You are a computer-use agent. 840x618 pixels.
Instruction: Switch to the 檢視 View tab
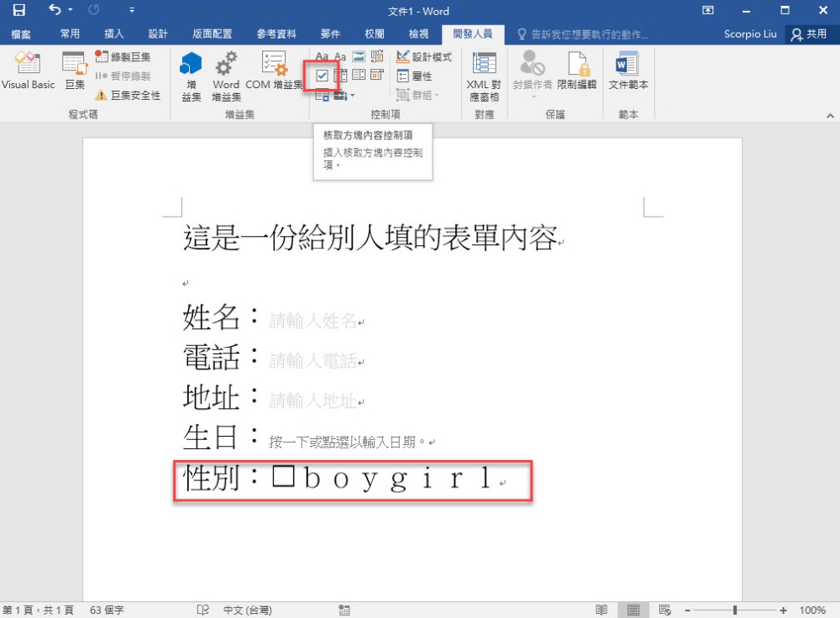tap(417, 34)
